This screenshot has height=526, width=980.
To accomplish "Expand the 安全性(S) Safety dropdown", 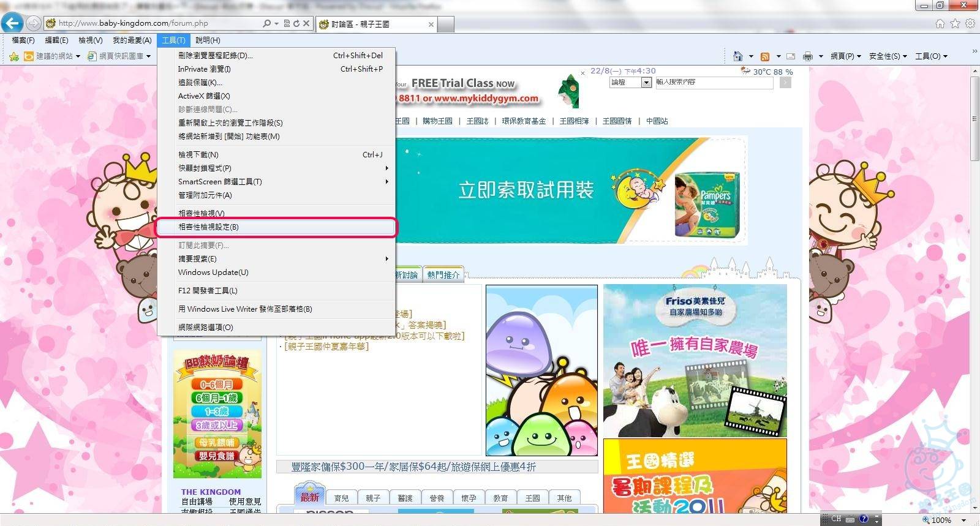I will (x=888, y=56).
